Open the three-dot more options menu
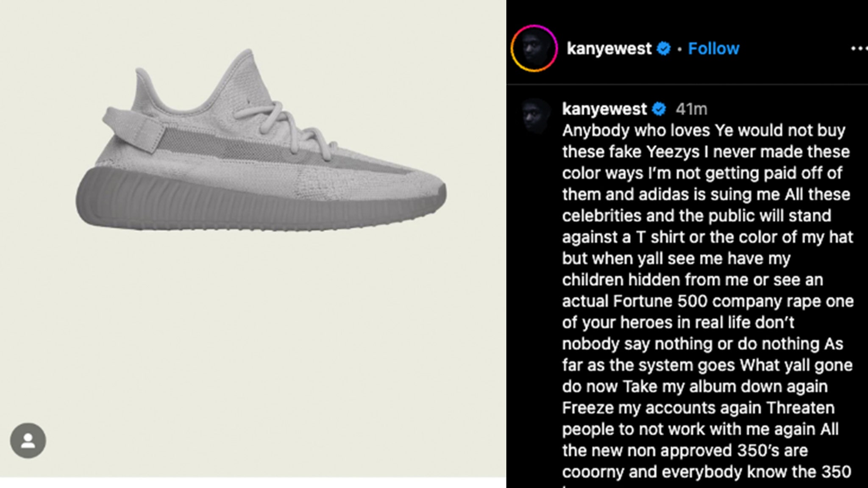This screenshot has width=868, height=488. coord(859,49)
